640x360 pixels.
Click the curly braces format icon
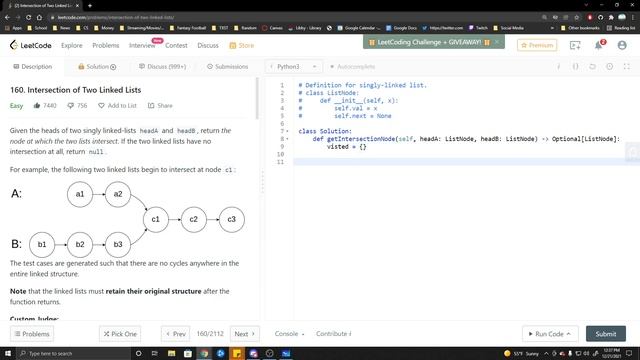point(576,67)
